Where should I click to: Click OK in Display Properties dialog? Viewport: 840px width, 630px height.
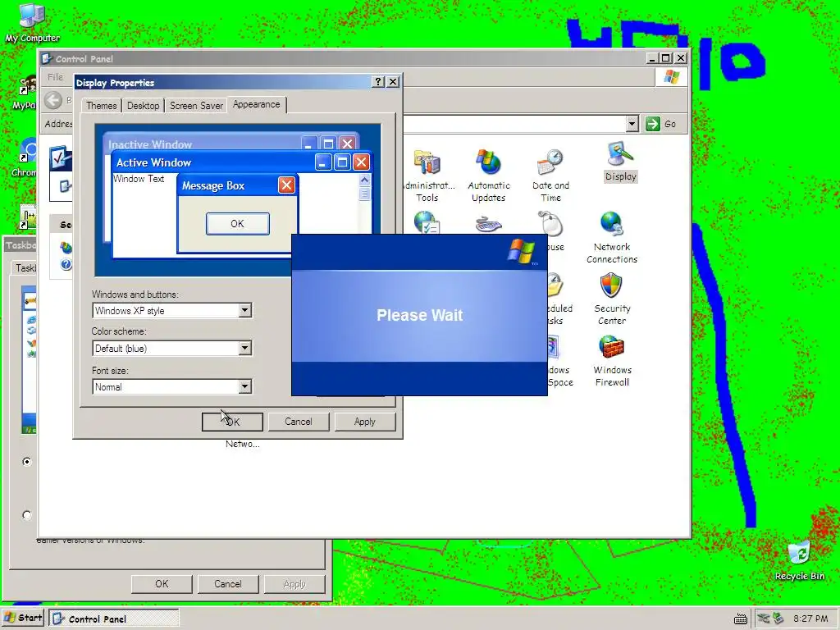pos(232,422)
